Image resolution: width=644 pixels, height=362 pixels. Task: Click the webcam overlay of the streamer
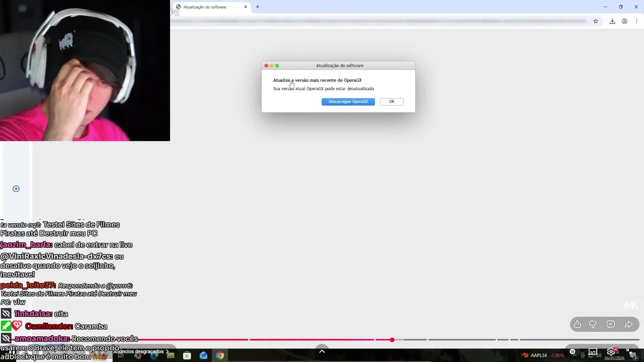[85, 70]
